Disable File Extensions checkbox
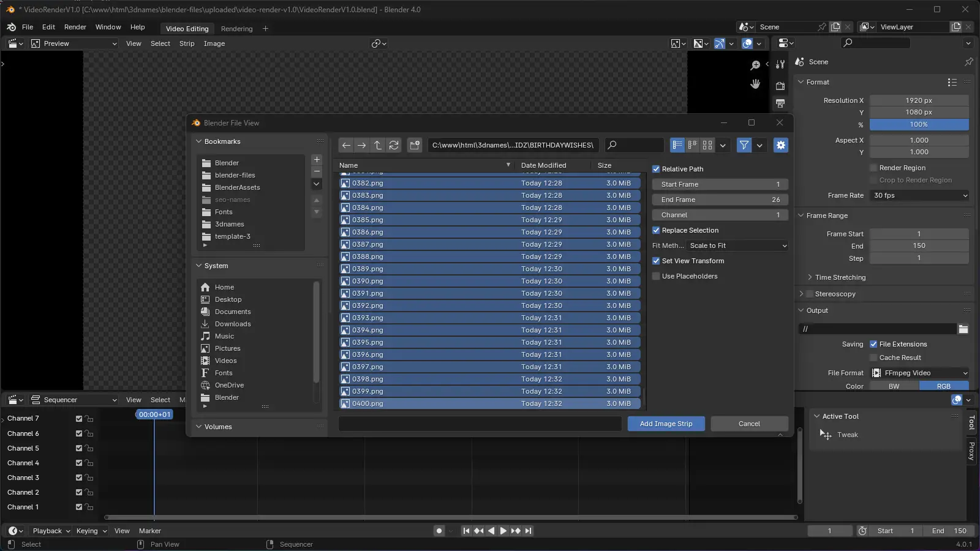Screen dimensions: 980x551 coord(873,344)
